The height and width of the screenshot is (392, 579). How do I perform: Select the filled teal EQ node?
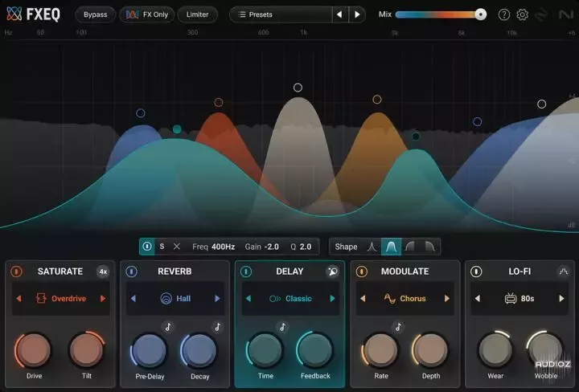coord(177,129)
